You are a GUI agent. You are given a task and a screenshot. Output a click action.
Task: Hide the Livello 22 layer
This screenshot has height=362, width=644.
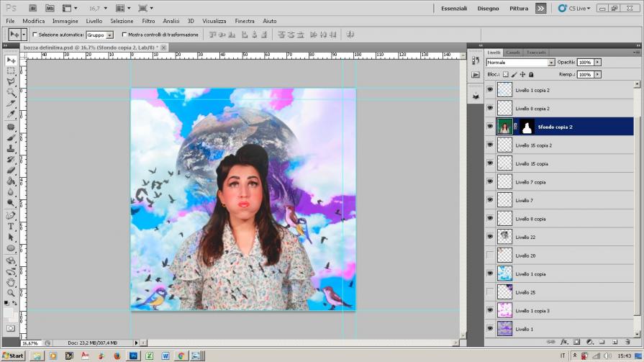pos(490,237)
